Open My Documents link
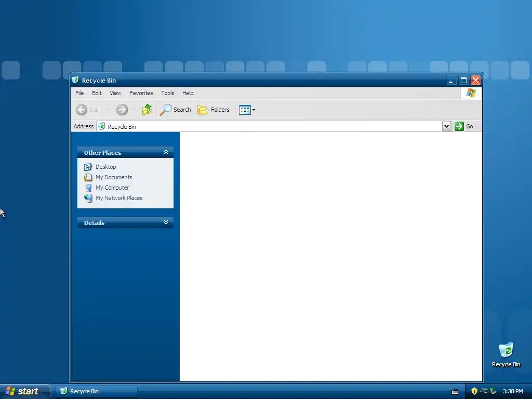This screenshot has width=532, height=399. click(114, 177)
